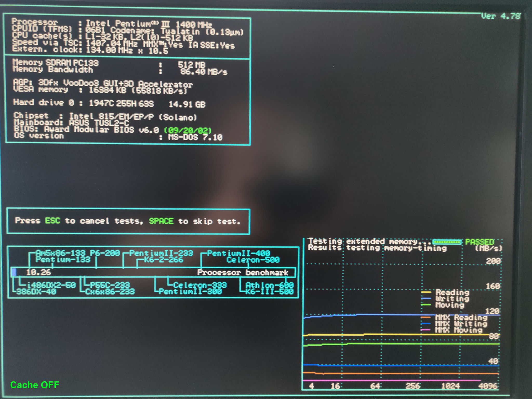
Task: Click the 'Cache OFF' caption text
Action: pos(35,385)
